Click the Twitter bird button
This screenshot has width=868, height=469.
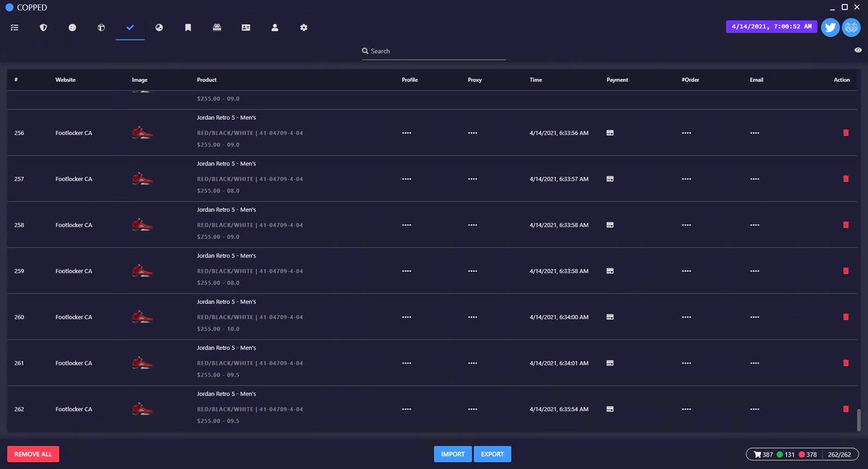(x=830, y=27)
